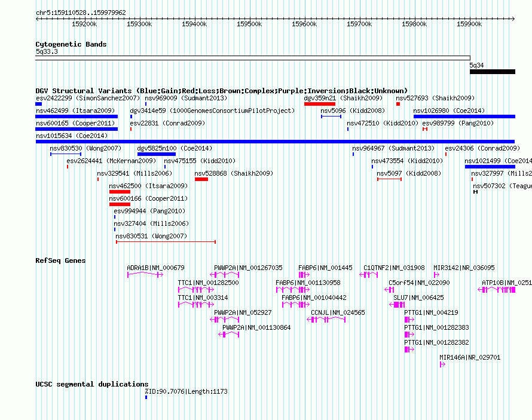Open the PWWP2A|NM_052927 gene glyph

pos(225,319)
